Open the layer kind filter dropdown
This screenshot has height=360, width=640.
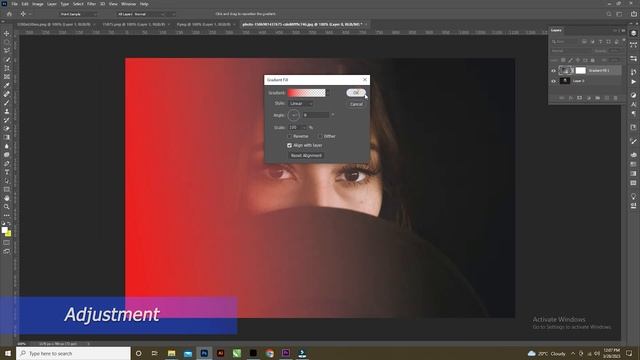coord(564,42)
